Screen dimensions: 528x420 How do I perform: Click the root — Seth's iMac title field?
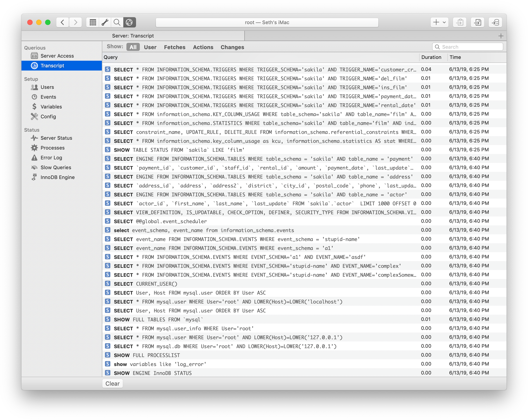pos(267,22)
